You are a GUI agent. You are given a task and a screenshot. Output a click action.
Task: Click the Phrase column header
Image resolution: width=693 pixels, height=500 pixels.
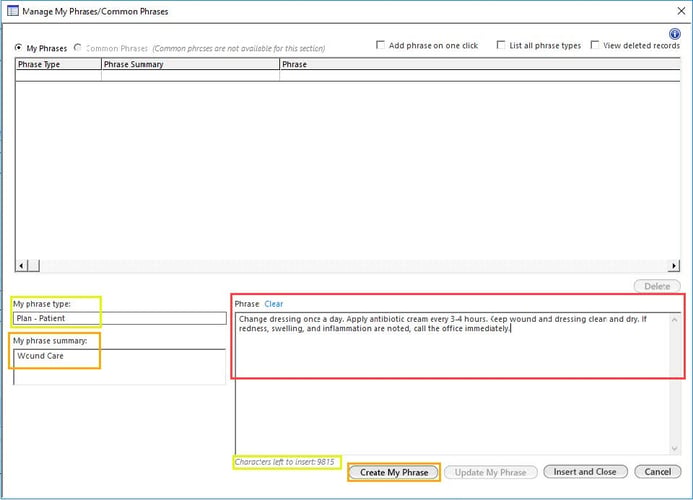(x=480, y=64)
